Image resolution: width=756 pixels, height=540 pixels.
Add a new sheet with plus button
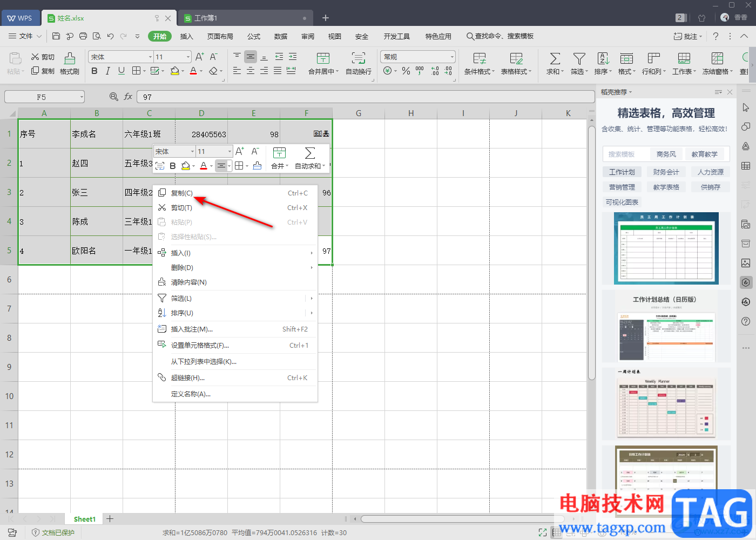coord(110,519)
